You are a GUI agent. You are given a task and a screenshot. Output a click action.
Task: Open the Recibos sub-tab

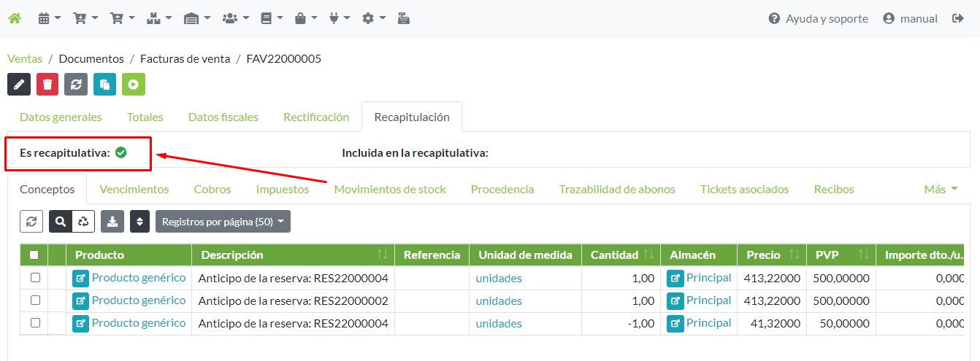834,189
